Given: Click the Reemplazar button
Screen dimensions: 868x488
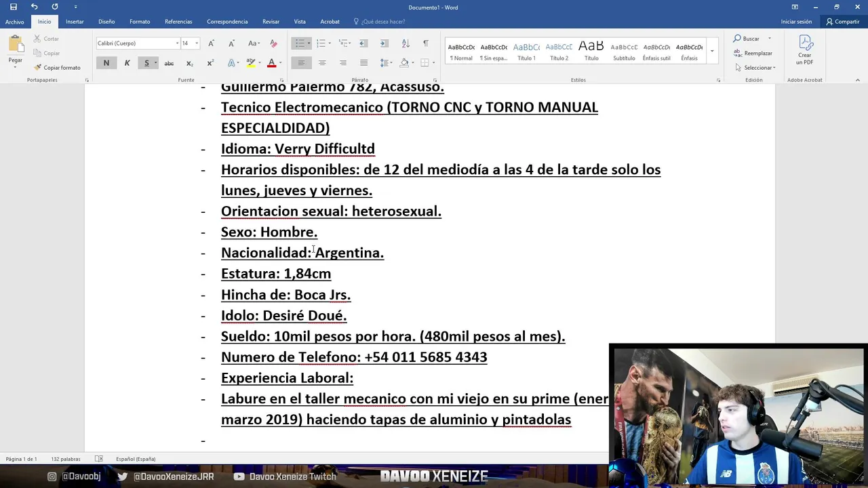Looking at the screenshot, I should (753, 53).
